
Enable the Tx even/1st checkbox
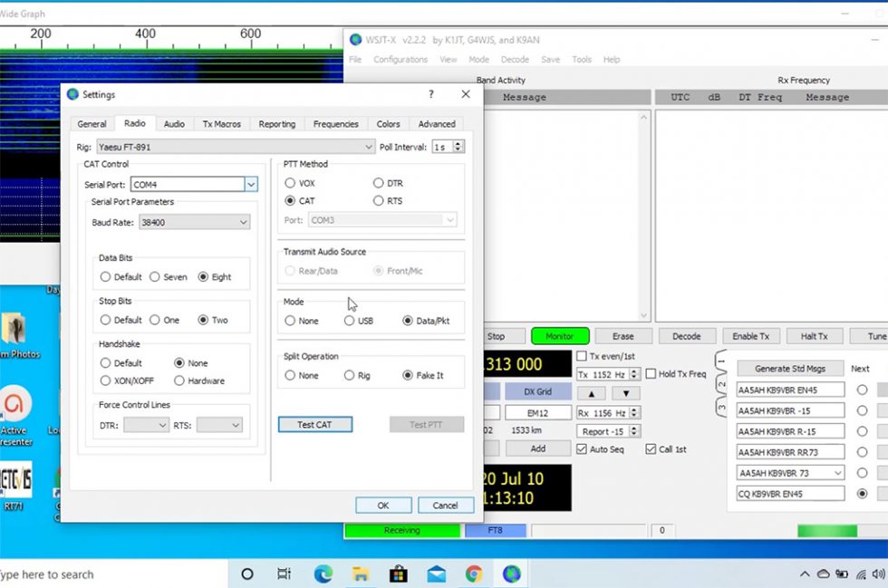[x=580, y=357]
